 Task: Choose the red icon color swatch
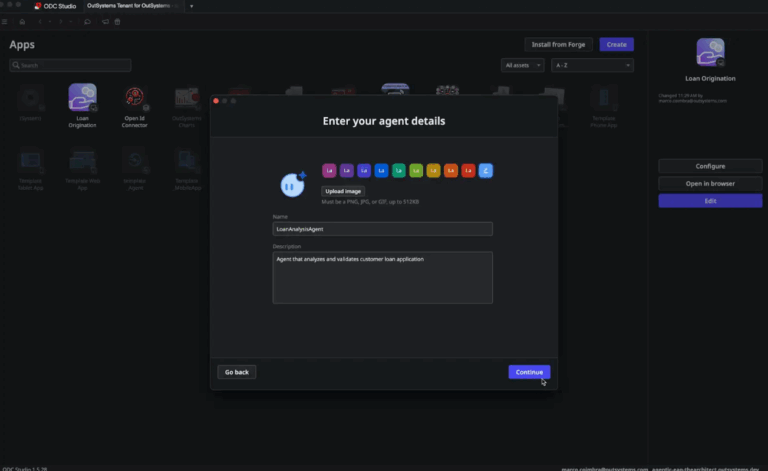(468, 170)
